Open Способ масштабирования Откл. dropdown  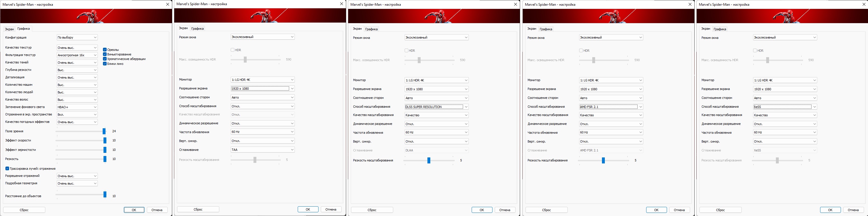pyautogui.click(x=263, y=106)
